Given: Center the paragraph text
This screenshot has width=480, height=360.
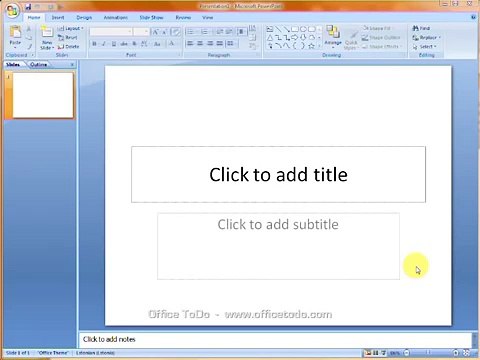Looking at the screenshot, I should click(x=200, y=43).
